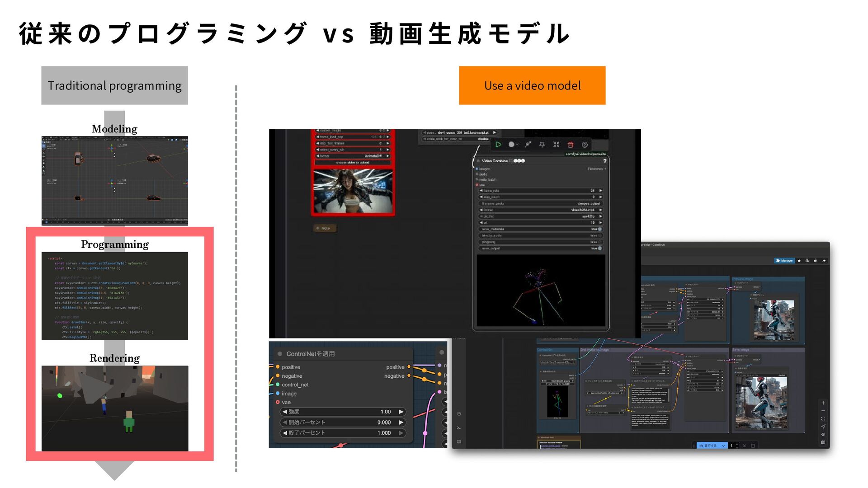Click the 実行する run button

point(708,446)
